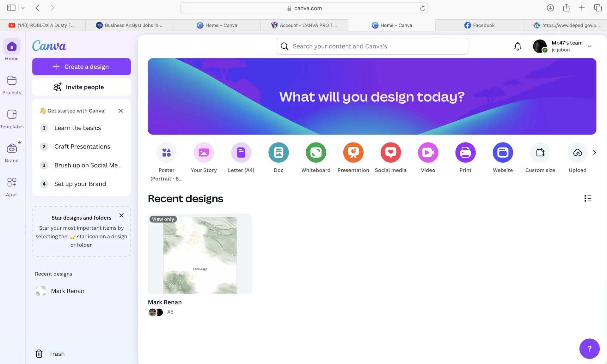The image size is (607, 364).
Task: Open Craft Presentations step
Action: 81,147
